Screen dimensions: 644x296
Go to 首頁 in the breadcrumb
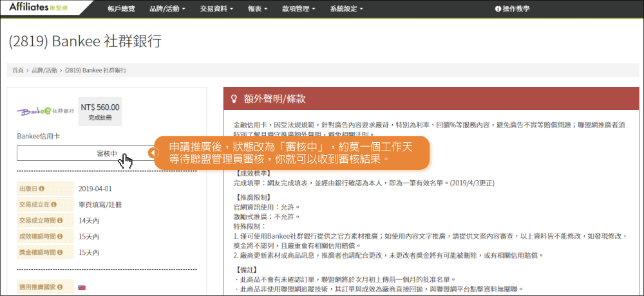pos(17,71)
